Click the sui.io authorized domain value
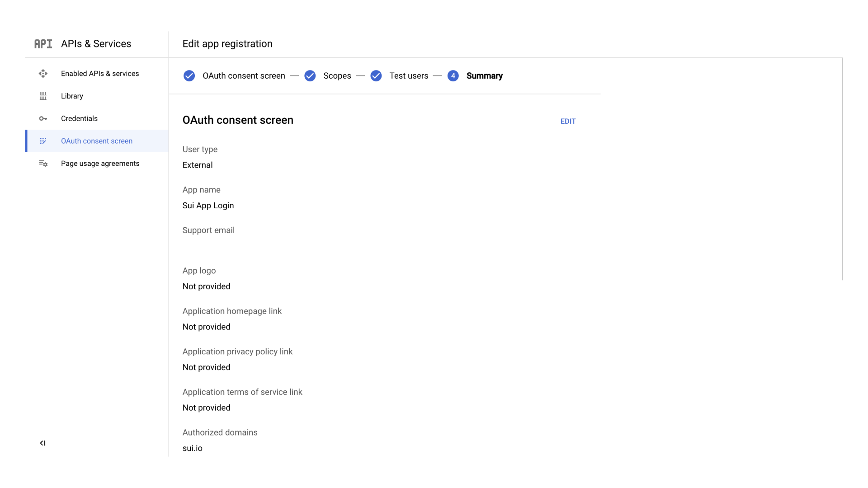Image resolution: width=868 pixels, height=488 pixels. (192, 448)
